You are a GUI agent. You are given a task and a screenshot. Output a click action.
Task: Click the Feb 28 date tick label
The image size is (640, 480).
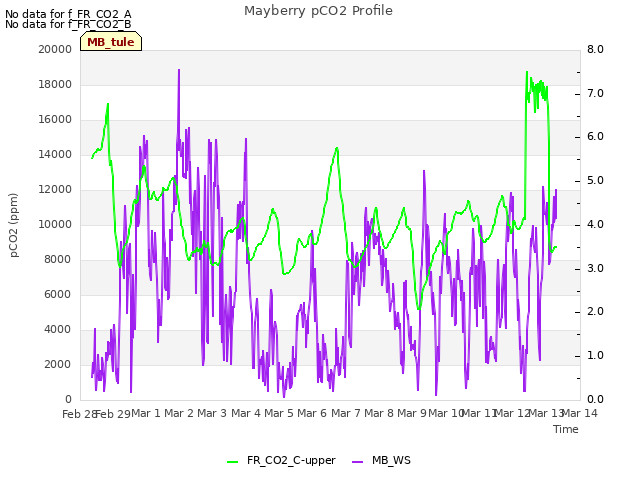click(79, 414)
